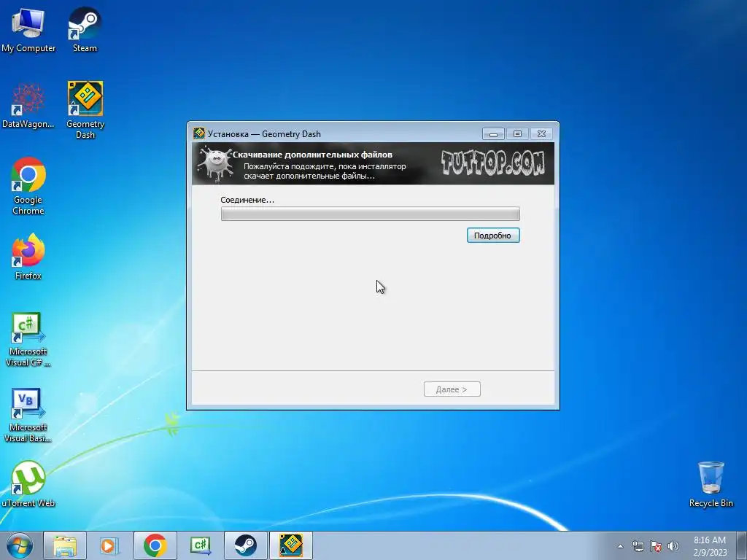Close the Geometry Dash installer window
The width and height of the screenshot is (747, 560).
tap(542, 134)
